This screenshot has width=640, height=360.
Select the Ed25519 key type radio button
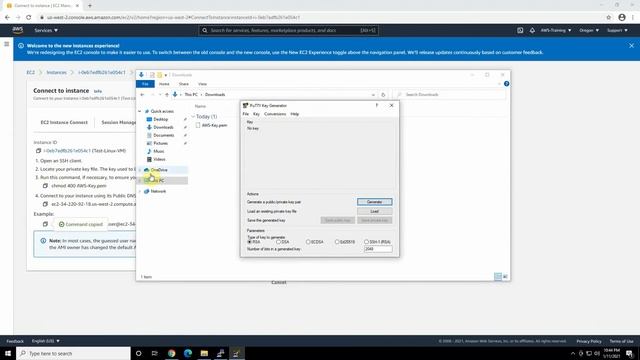coord(337,242)
